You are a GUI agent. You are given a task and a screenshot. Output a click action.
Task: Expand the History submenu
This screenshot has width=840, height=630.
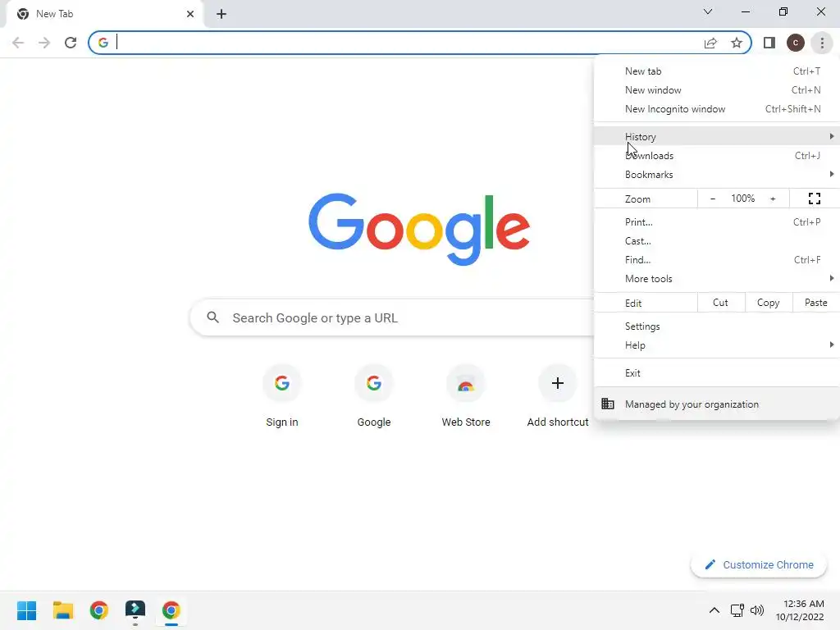(717, 137)
